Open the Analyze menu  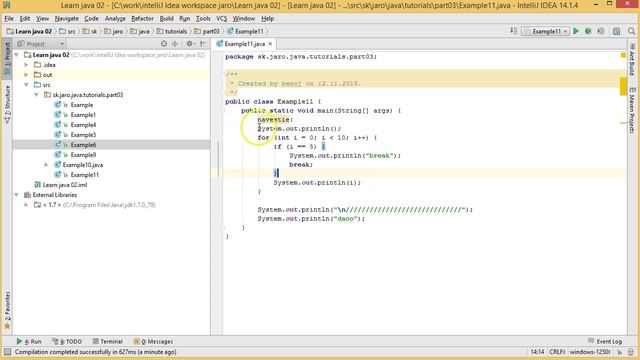pos(115,19)
